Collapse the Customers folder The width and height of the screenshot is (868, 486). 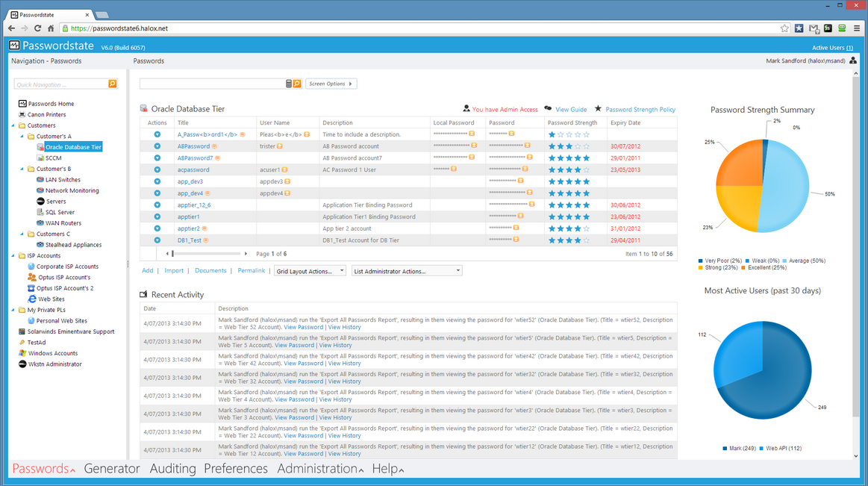point(13,125)
